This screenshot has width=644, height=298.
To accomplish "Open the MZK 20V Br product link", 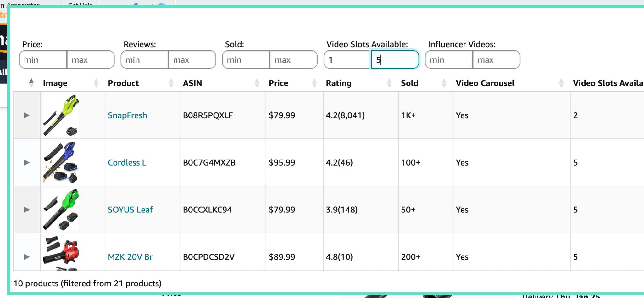I will point(130,257).
